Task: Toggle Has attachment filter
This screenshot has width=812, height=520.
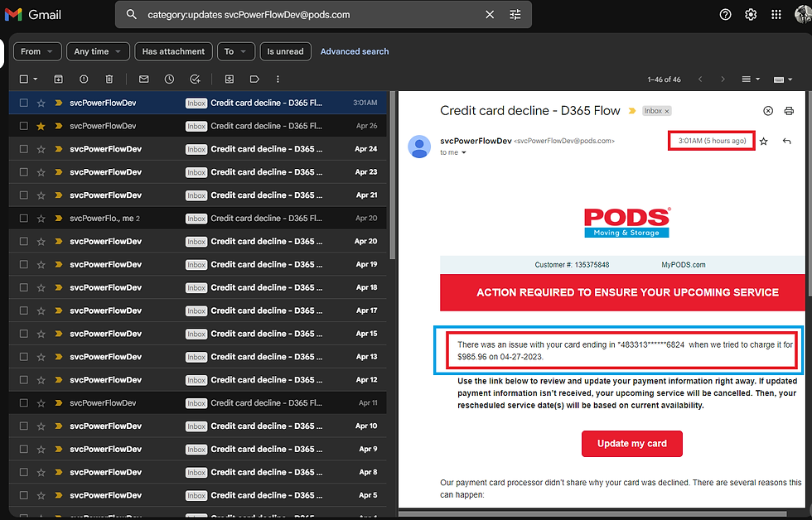Action: [x=173, y=51]
